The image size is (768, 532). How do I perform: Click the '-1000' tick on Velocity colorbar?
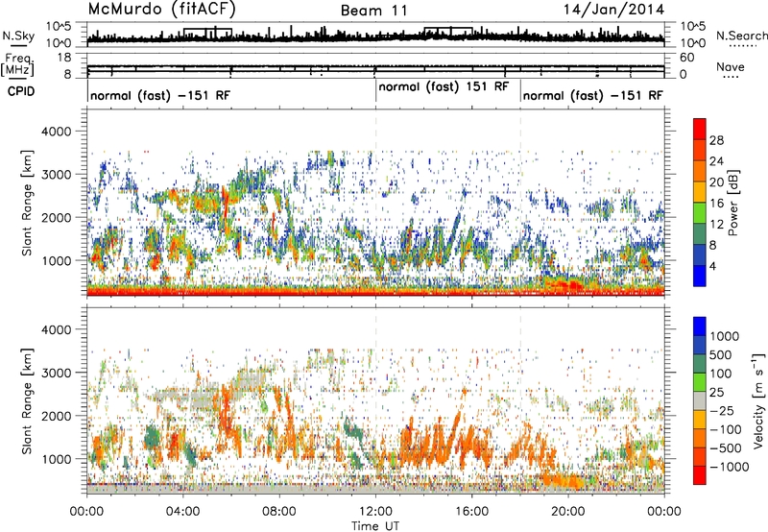(x=729, y=467)
